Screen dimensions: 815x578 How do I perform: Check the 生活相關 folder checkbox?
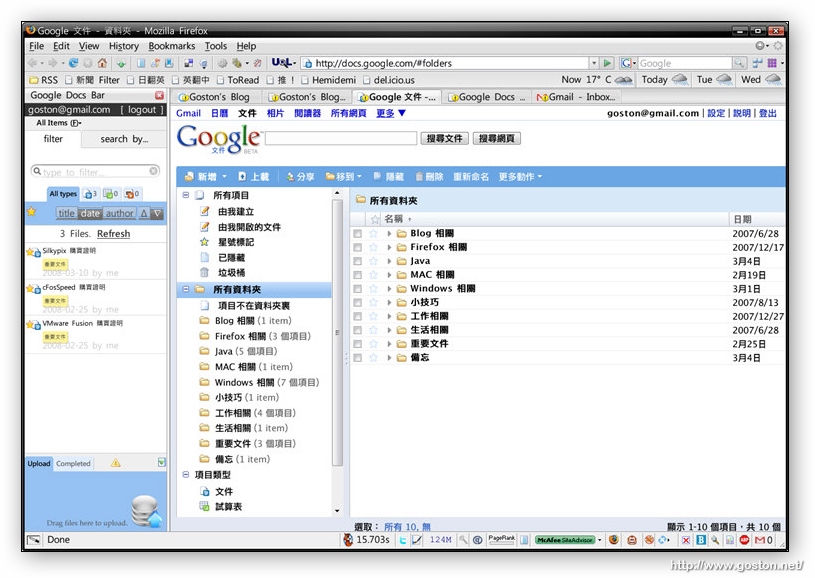click(358, 330)
